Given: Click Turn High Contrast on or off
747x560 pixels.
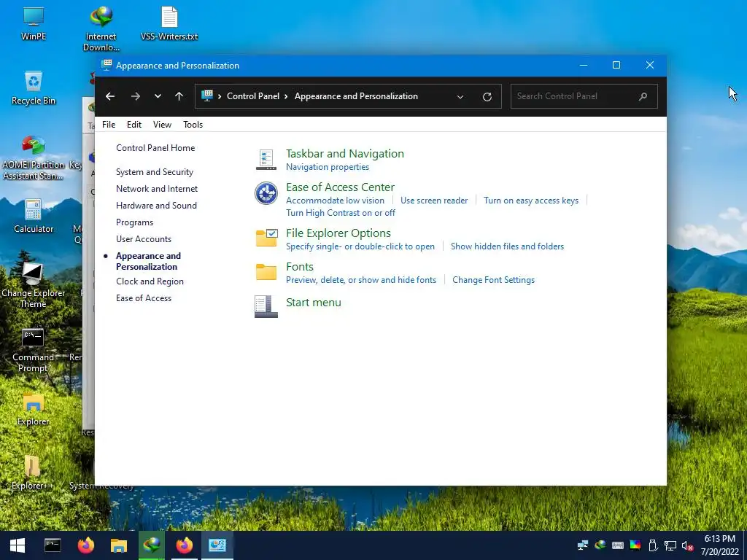Looking at the screenshot, I should [341, 213].
